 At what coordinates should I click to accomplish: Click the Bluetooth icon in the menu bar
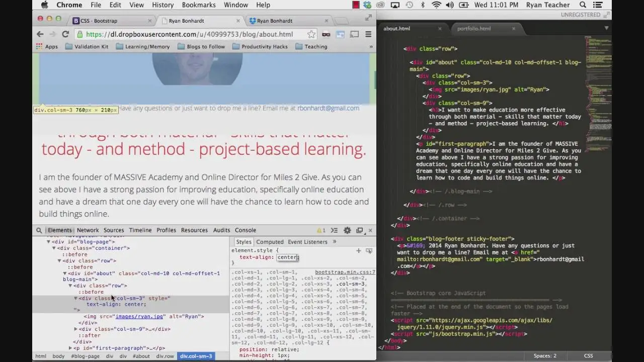(423, 5)
